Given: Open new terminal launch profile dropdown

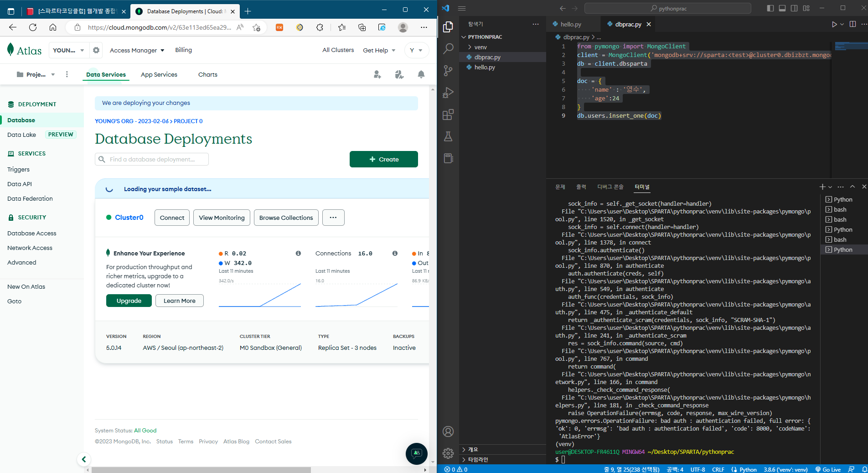Looking at the screenshot, I should click(x=830, y=187).
